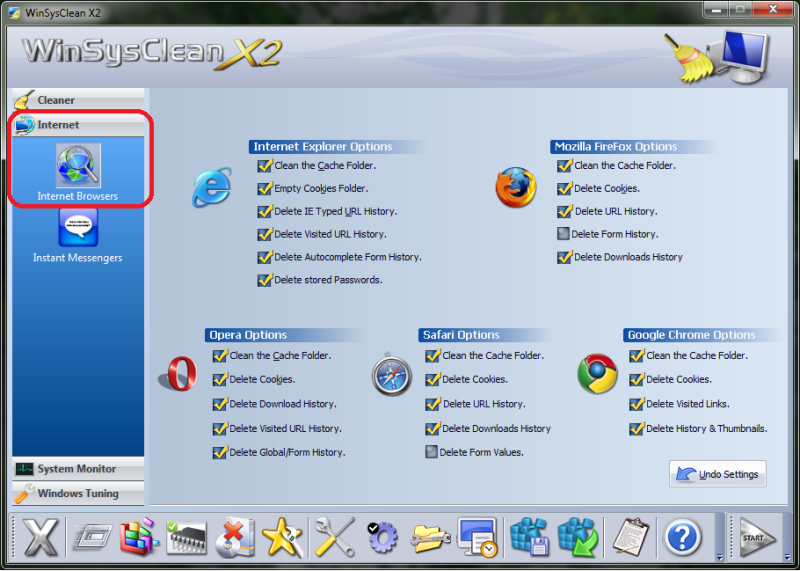This screenshot has width=800, height=571.
Task: Uncheck Safari Delete Cookies checkbox
Action: click(x=432, y=380)
